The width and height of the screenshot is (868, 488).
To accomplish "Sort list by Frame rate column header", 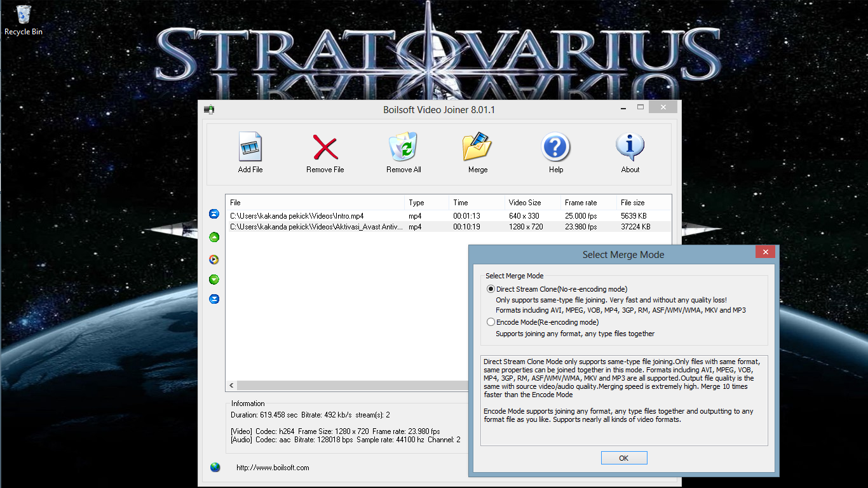I will coord(588,202).
